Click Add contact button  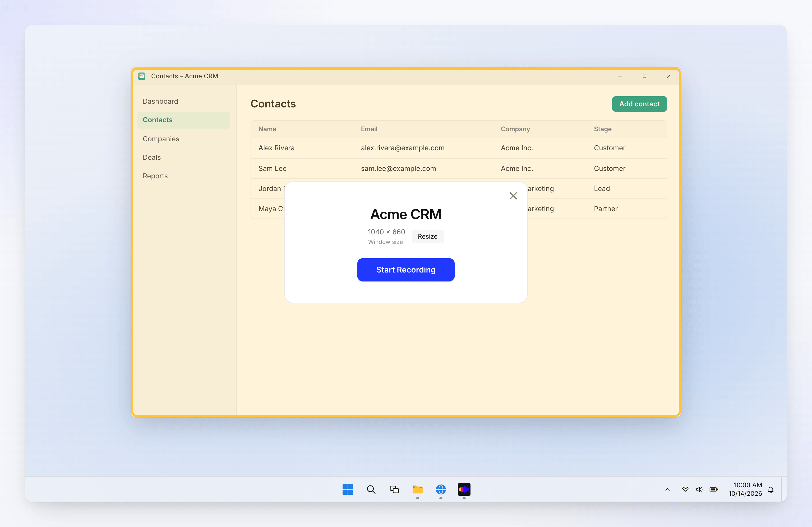tap(639, 104)
